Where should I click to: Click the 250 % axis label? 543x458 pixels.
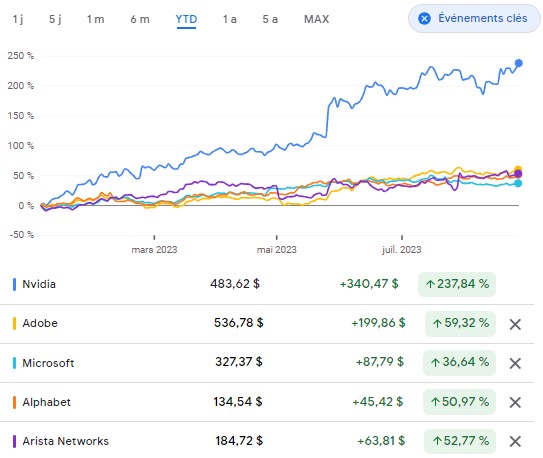21,56
